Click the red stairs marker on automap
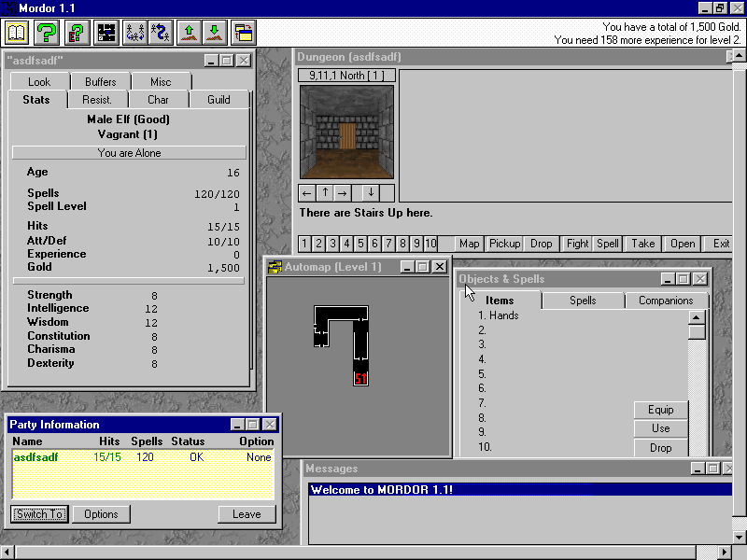The width and height of the screenshot is (747, 560). pos(360,379)
